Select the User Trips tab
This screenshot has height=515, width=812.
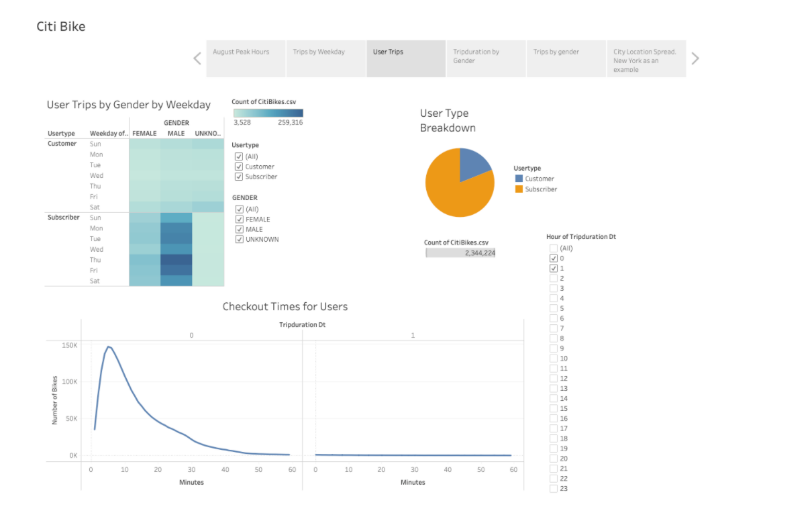pos(406,58)
